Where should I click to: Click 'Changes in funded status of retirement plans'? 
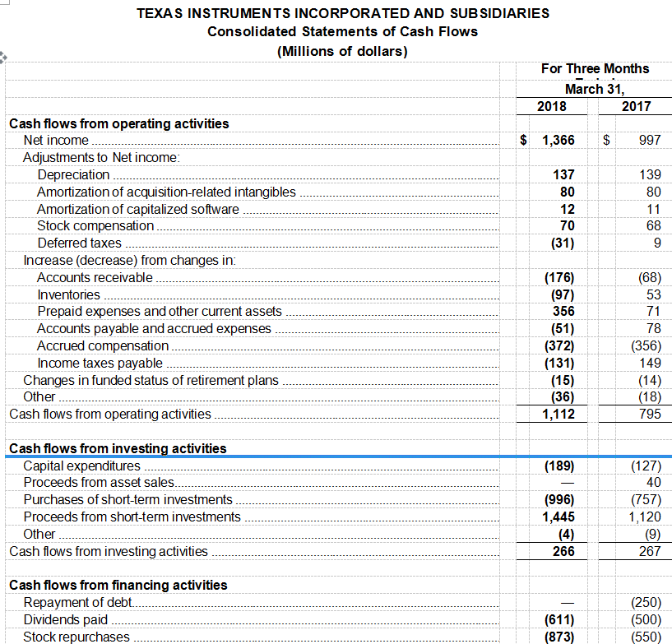(151, 380)
